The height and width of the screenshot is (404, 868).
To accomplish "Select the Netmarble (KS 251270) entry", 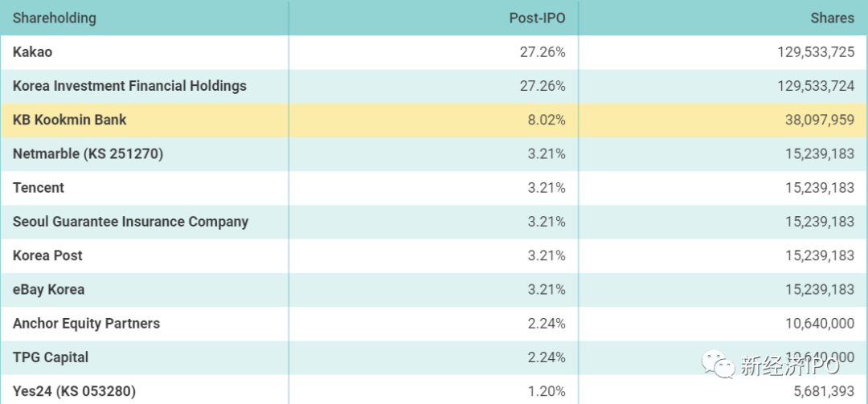I will point(88,153).
